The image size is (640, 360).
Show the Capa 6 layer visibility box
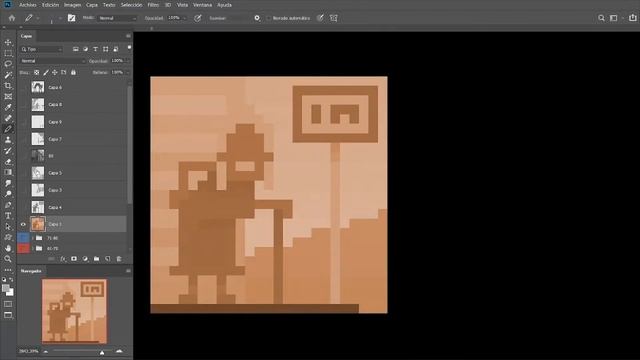point(23,87)
